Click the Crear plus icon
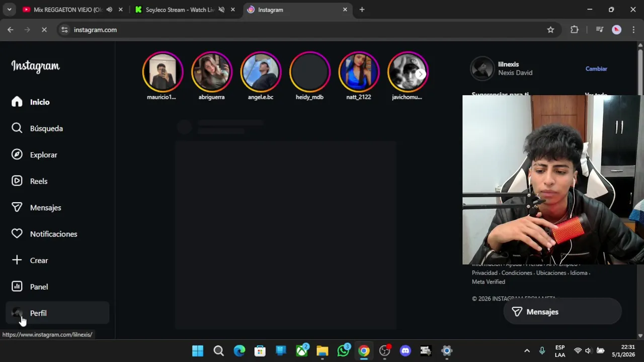This screenshot has height=362, width=644. pos(17,260)
